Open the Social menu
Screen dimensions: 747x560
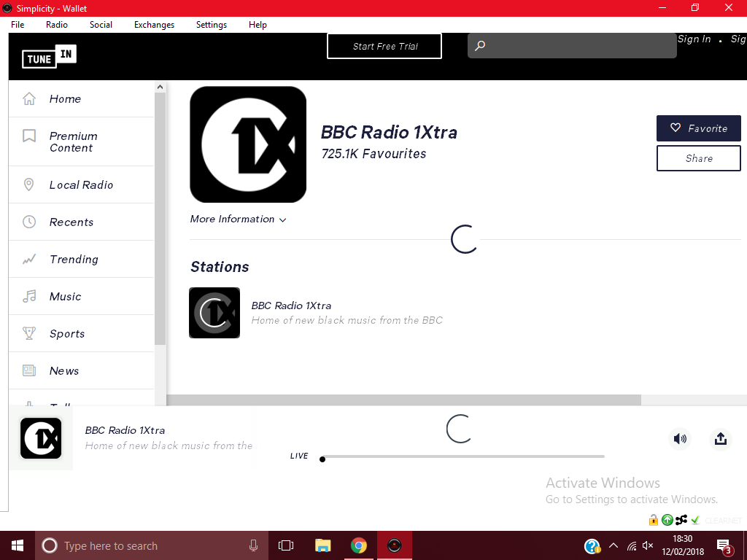pos(101,25)
